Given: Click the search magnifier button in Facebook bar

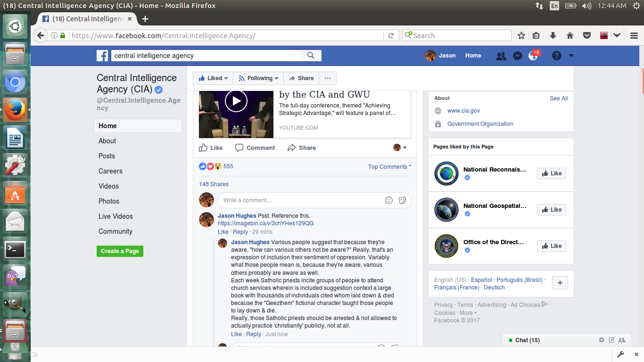Looking at the screenshot, I should (311, 56).
